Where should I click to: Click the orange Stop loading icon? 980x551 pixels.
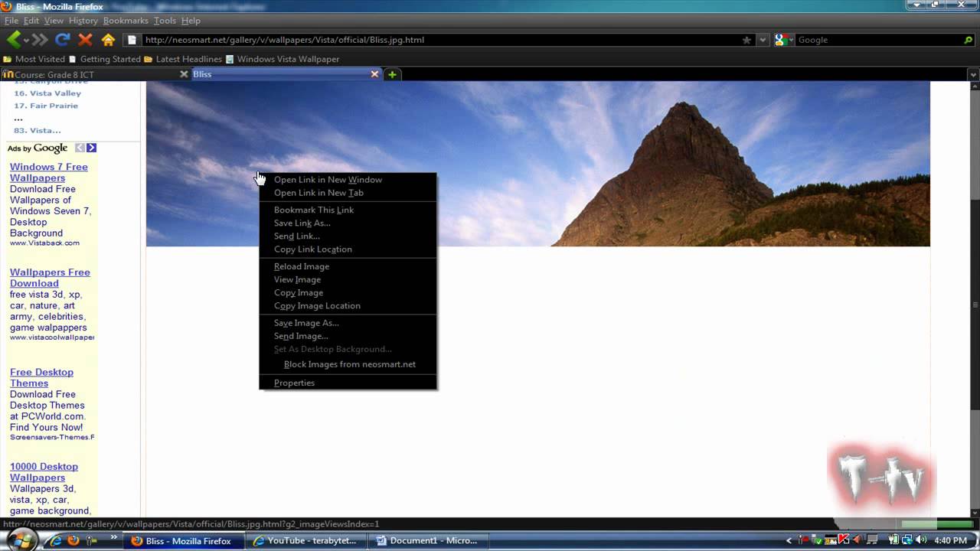85,40
